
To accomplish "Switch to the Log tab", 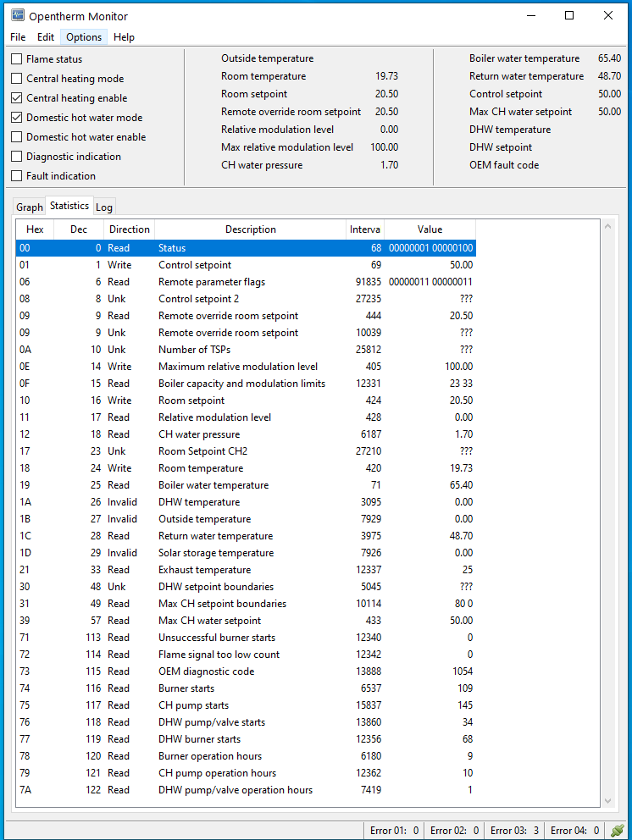I will click(x=104, y=207).
